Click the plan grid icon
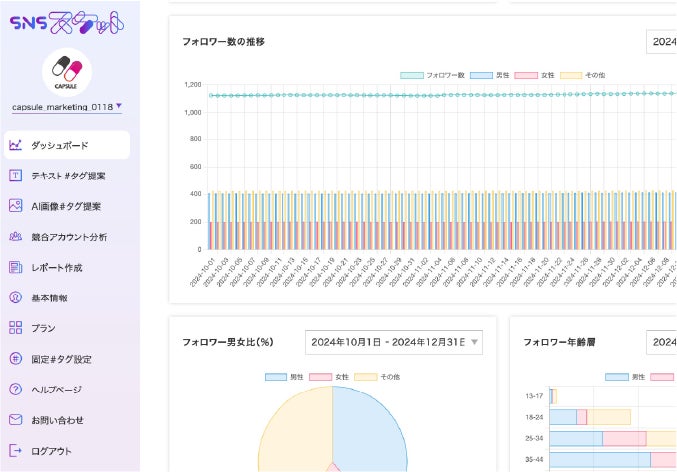The height and width of the screenshot is (472, 677). 16,328
